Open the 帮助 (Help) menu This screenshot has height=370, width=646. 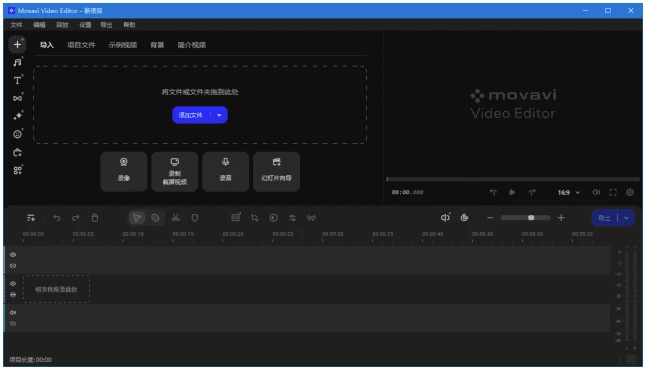pos(129,25)
